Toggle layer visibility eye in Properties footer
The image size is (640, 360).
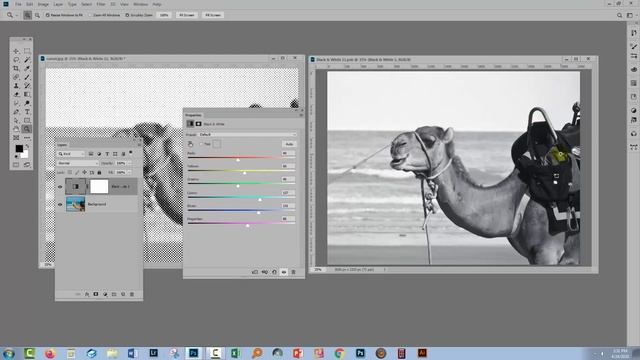click(x=284, y=272)
